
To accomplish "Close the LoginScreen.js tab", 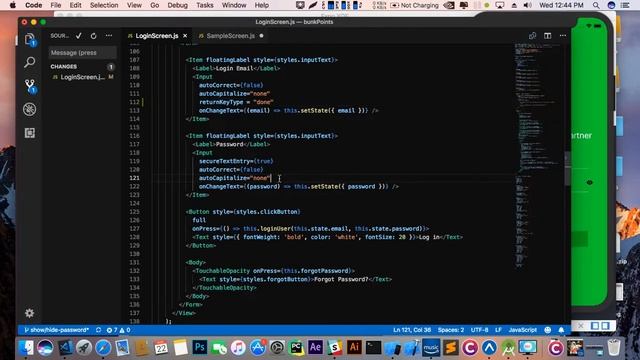I will pyautogui.click(x=185, y=36).
